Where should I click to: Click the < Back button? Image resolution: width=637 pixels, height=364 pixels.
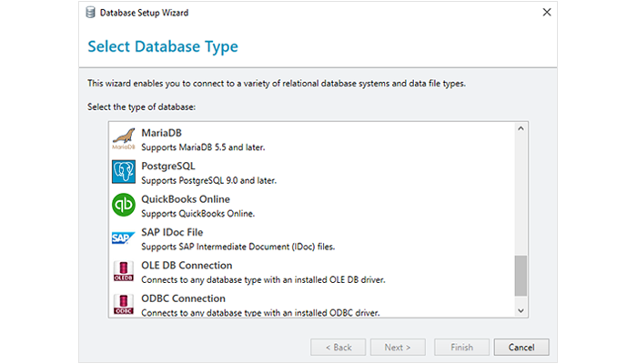tap(337, 347)
